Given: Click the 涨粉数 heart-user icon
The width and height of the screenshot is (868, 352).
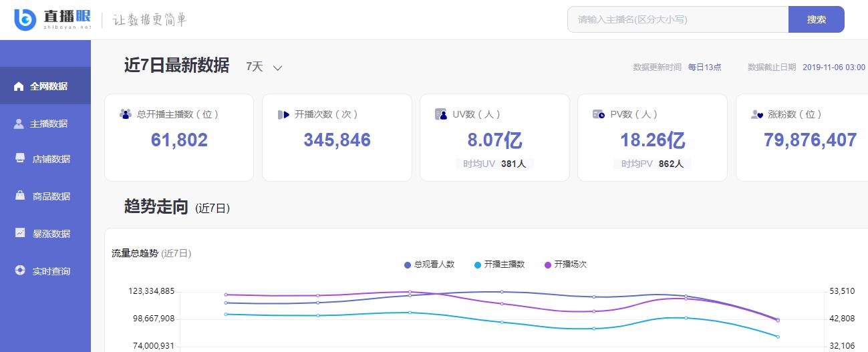Looking at the screenshot, I should point(756,114).
